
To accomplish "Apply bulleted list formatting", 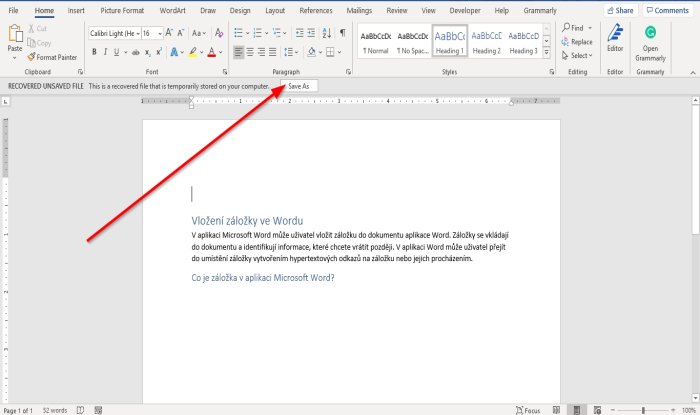I will 239,33.
